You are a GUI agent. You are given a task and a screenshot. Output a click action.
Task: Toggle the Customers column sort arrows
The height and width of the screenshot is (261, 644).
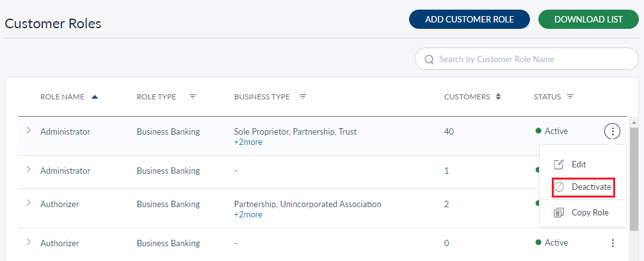tap(498, 97)
